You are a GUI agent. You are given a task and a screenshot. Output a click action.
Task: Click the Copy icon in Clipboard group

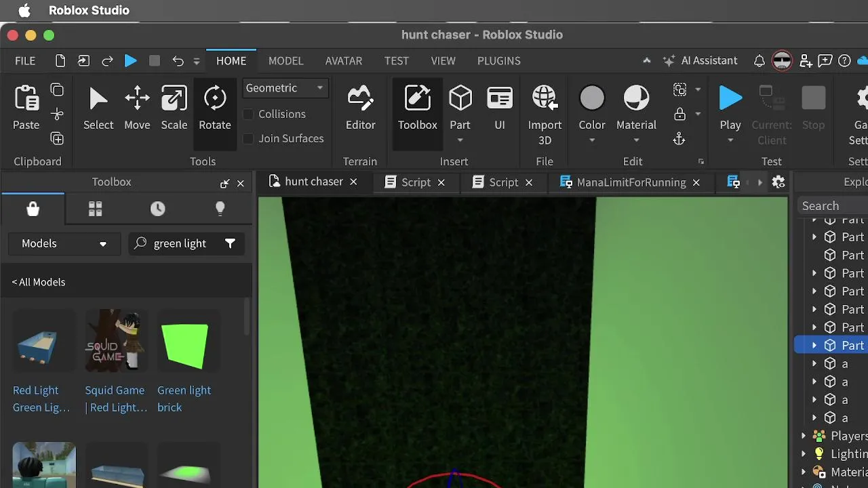click(x=58, y=90)
